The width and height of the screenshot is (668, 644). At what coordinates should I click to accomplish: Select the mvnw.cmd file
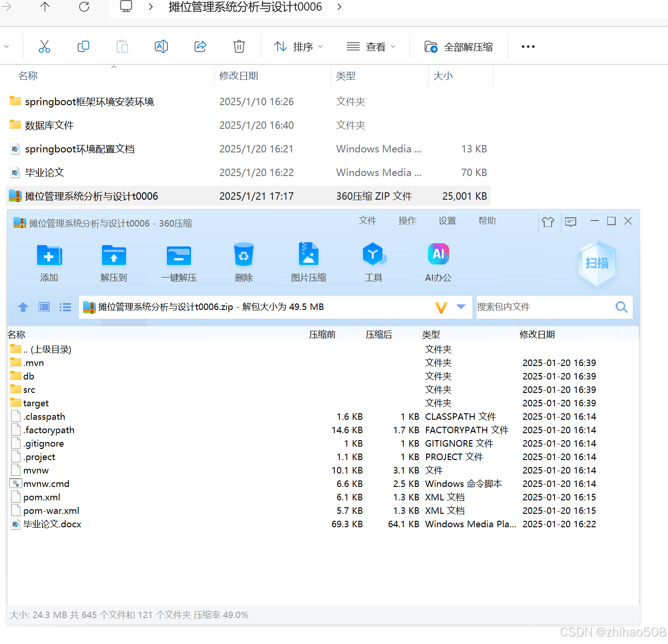[323, 484]
